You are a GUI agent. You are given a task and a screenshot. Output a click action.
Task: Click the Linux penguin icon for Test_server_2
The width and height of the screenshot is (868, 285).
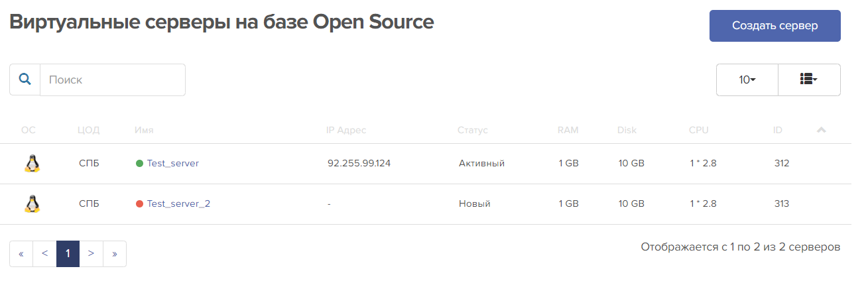point(32,203)
